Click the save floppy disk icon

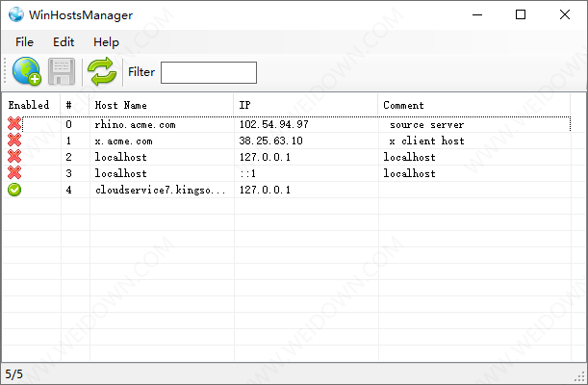pyautogui.click(x=62, y=72)
